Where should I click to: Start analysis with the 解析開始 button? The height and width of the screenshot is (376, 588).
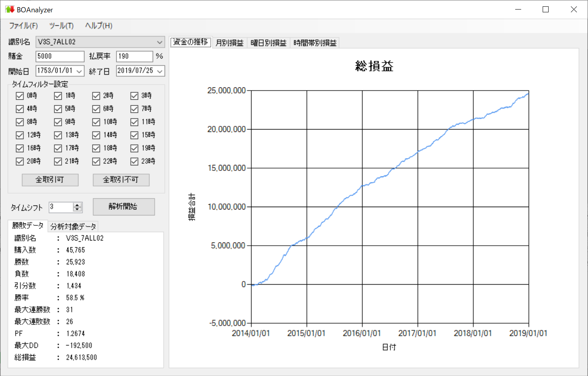pos(124,207)
